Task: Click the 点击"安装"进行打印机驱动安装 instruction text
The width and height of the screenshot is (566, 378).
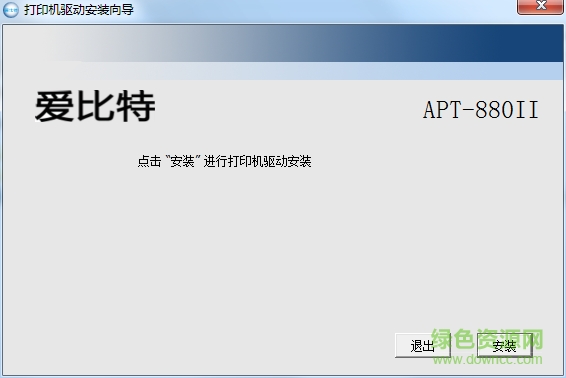Action: tap(224, 161)
